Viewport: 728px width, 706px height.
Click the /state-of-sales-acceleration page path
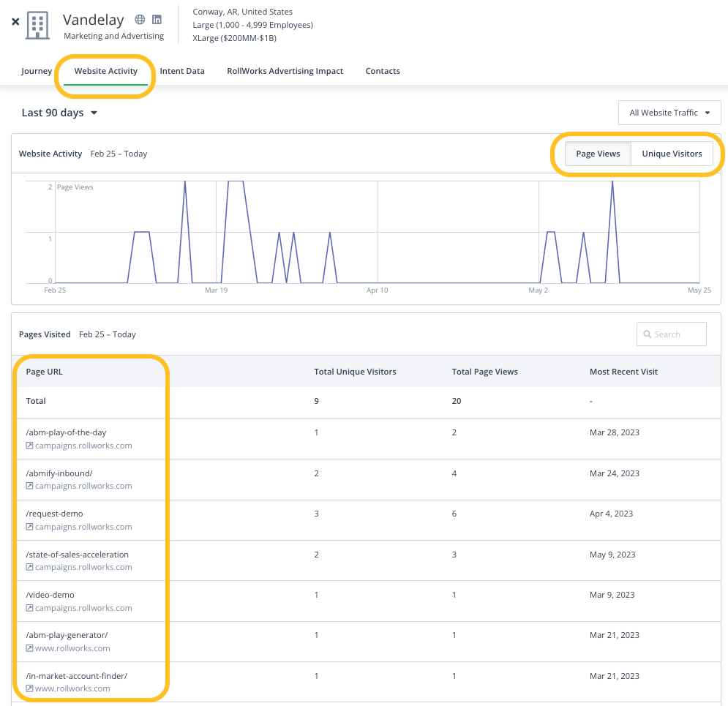tap(77, 555)
